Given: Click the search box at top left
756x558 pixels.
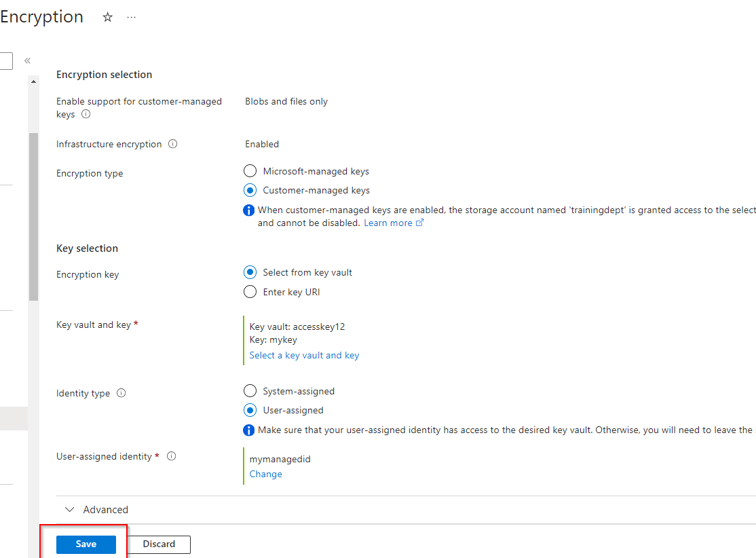Looking at the screenshot, I should (x=6, y=61).
